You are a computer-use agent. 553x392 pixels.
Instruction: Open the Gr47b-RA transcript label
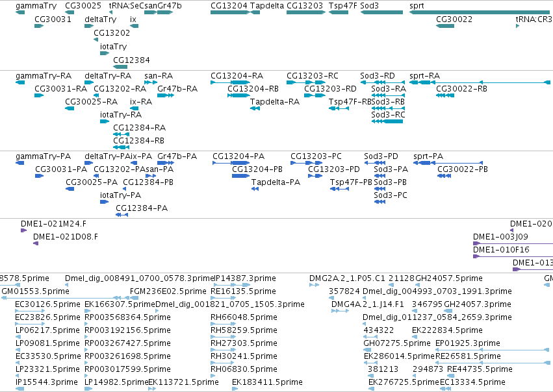[x=177, y=89]
